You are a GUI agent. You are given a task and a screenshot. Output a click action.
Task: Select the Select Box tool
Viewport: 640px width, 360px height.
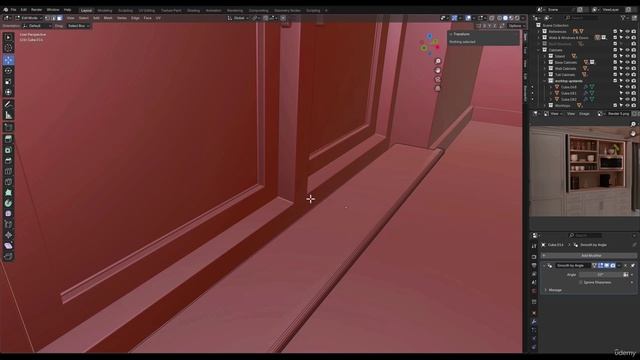pyautogui.click(x=8, y=37)
